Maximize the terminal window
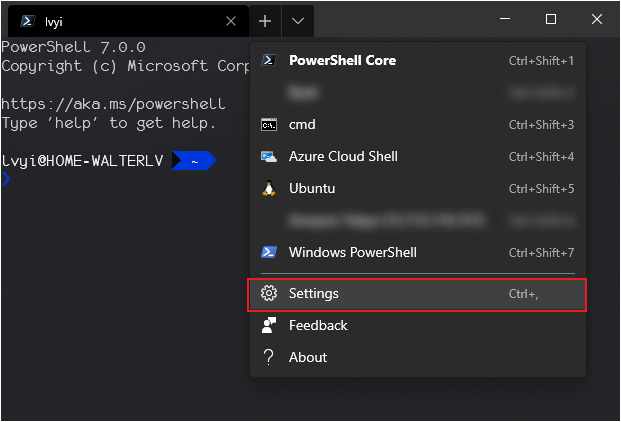The image size is (621, 422). click(x=551, y=19)
